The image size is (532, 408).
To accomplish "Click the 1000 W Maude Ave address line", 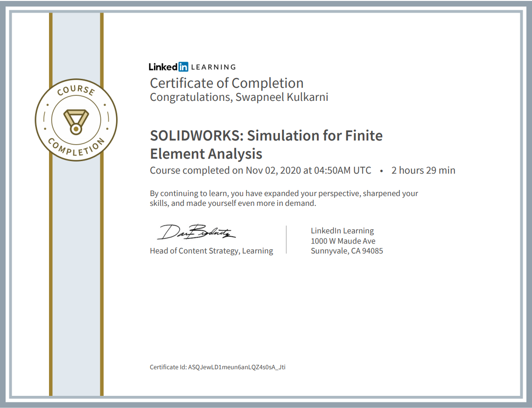I will coord(343,241).
